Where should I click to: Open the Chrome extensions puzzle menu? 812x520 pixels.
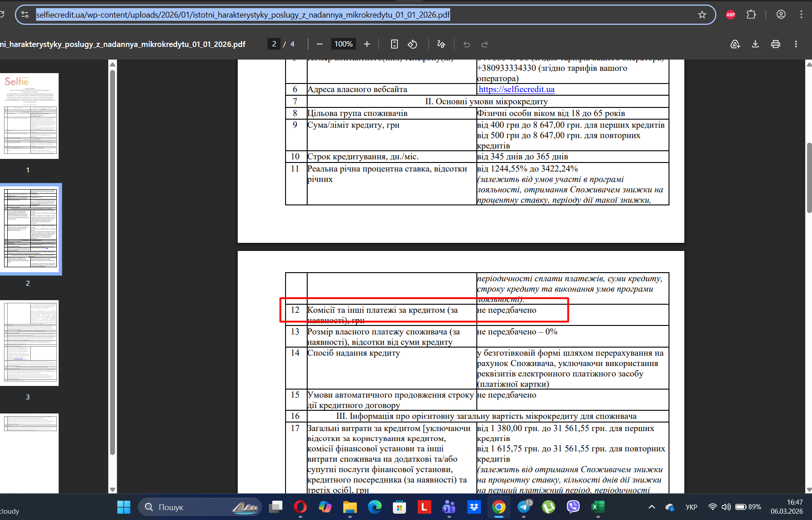751,15
